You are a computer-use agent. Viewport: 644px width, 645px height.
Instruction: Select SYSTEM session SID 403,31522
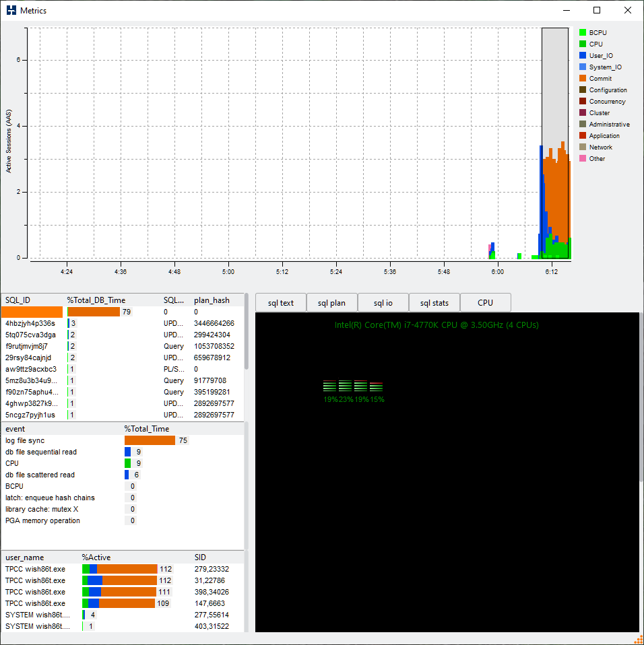click(x=123, y=627)
